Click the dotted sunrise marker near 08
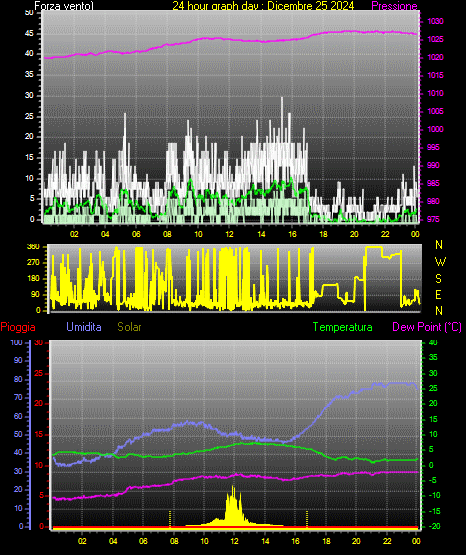The image size is (466, 555). 170,518
